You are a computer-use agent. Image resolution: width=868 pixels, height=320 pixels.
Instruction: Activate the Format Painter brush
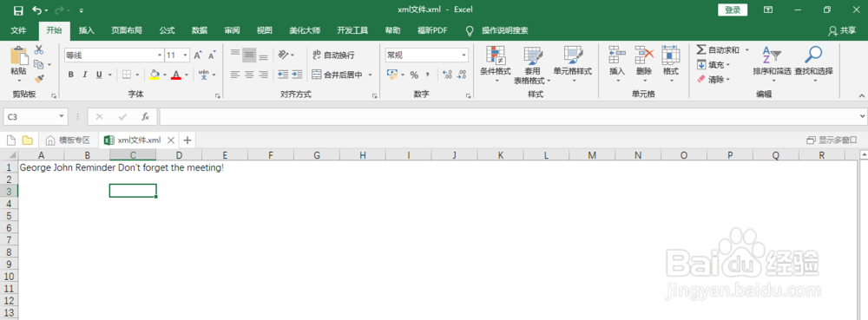coord(39,79)
